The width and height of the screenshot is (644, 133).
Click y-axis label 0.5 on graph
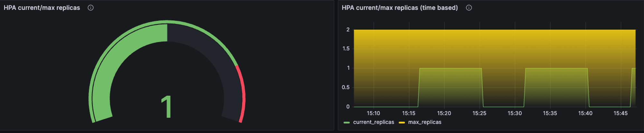[x=346, y=87]
